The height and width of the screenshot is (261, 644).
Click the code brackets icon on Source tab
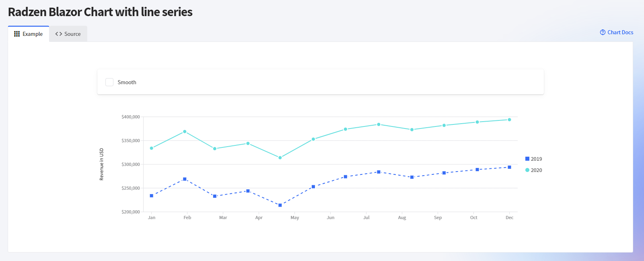(59, 34)
